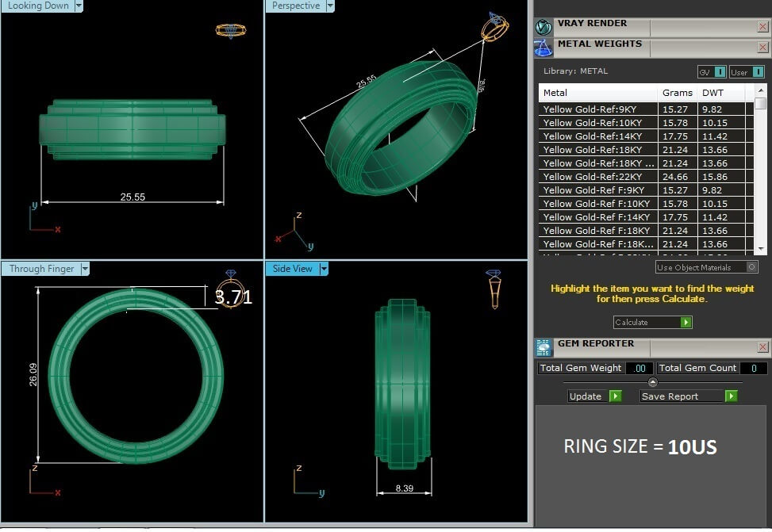Click the Gem Reporter panel icon

543,347
